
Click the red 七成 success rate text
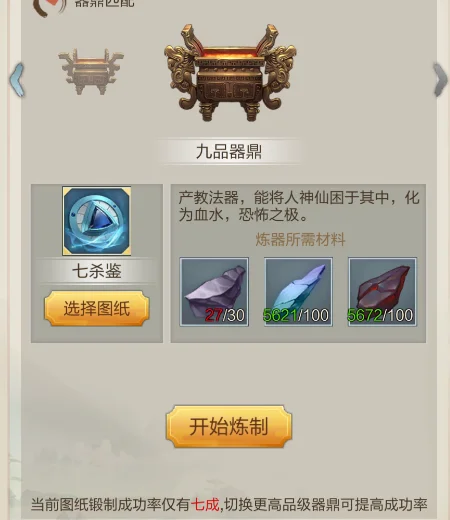pos(205,504)
